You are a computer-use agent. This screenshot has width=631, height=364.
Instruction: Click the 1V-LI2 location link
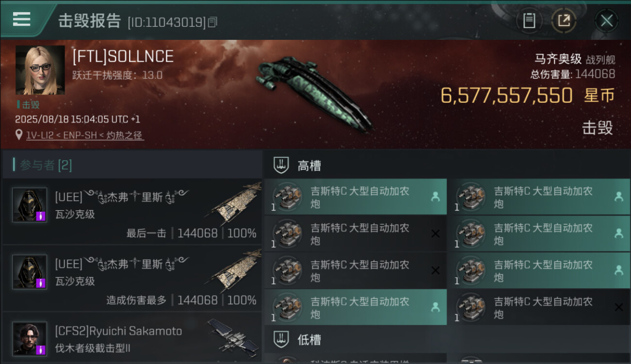85,135
